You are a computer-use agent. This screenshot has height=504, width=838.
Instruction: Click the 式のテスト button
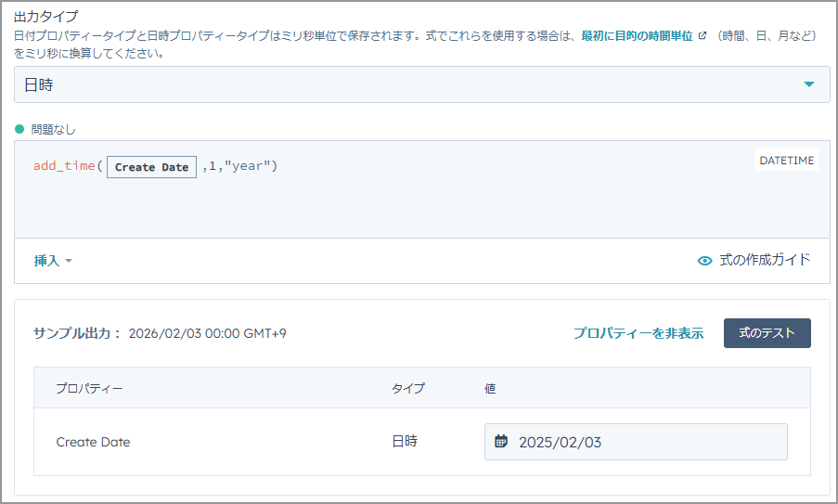[x=767, y=333]
